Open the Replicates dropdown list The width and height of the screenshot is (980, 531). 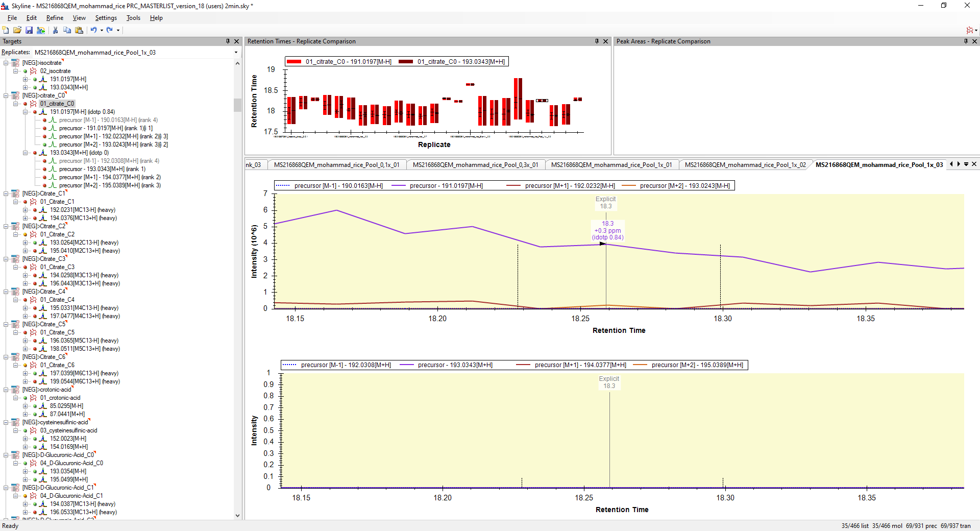pyautogui.click(x=236, y=53)
